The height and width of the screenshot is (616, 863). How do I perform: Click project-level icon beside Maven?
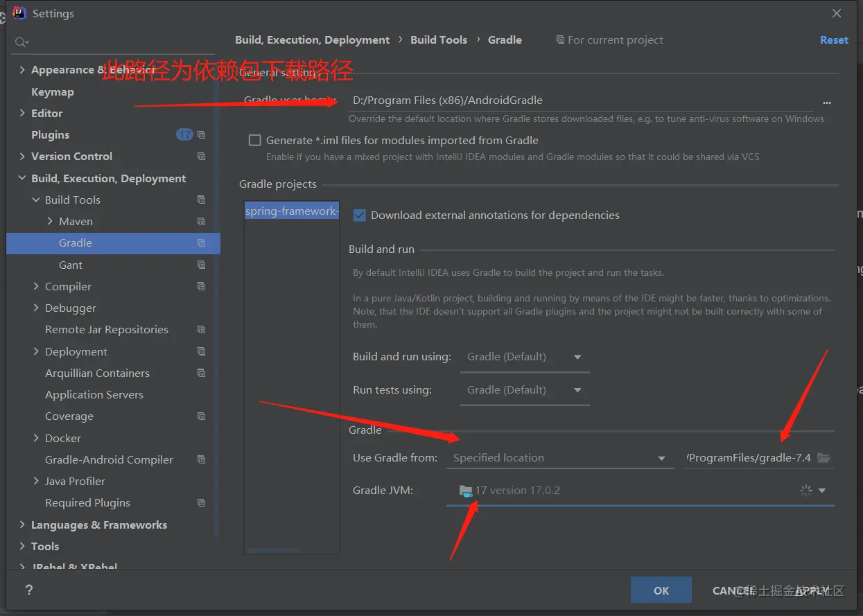(x=202, y=221)
